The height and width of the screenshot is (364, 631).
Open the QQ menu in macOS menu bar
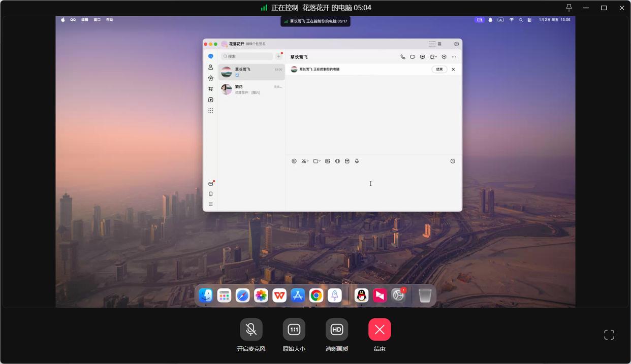pos(73,20)
